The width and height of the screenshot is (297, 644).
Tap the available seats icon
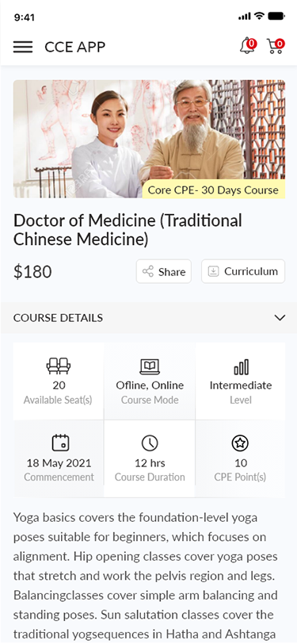tap(59, 366)
